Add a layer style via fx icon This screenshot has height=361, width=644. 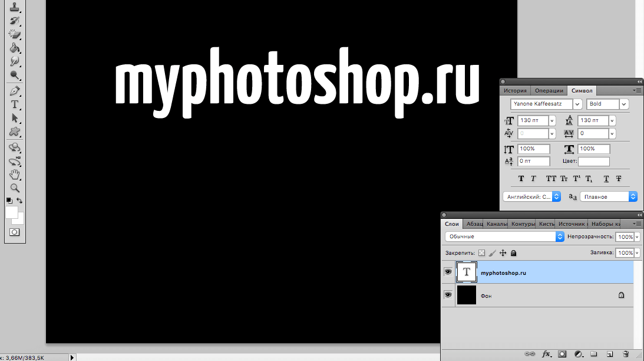click(546, 354)
